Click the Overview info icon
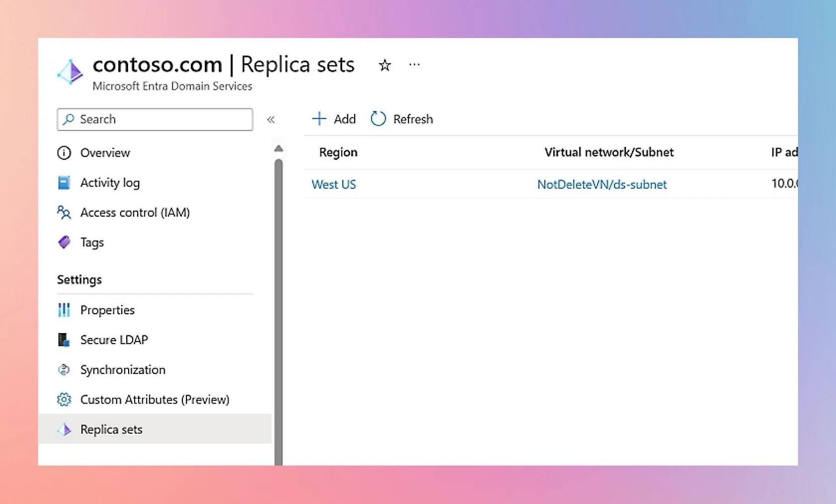This screenshot has width=836, height=504. click(x=64, y=153)
